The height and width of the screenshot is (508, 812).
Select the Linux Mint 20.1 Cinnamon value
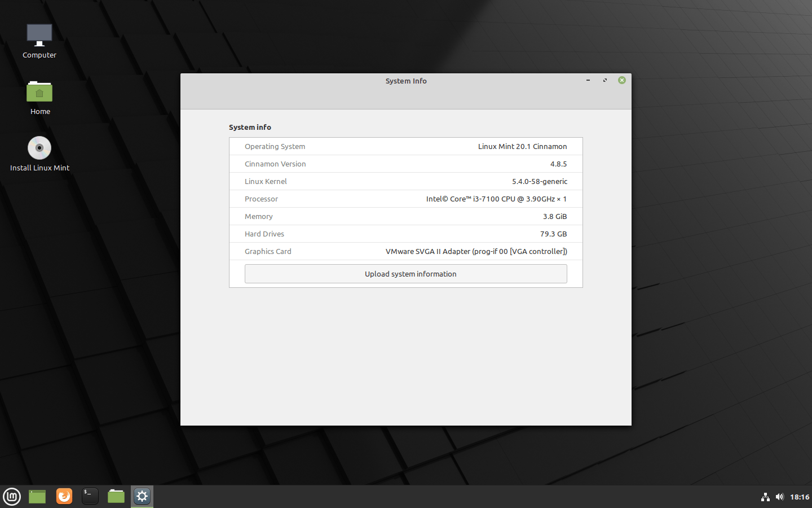523,146
